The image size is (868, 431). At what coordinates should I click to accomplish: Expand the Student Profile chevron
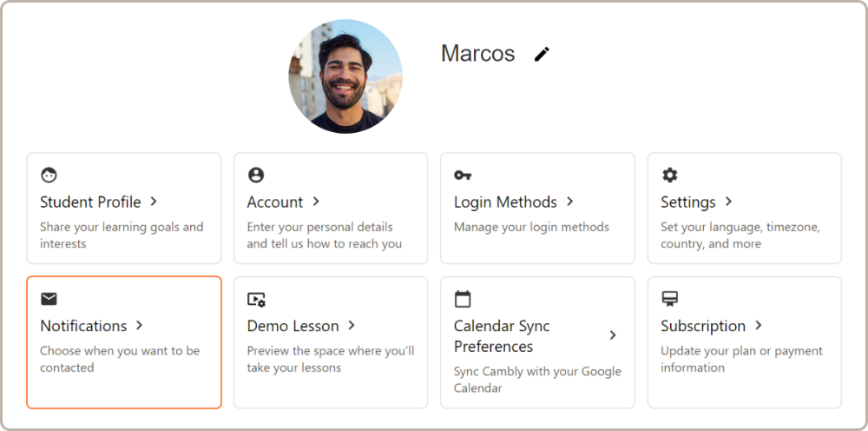[x=154, y=202]
